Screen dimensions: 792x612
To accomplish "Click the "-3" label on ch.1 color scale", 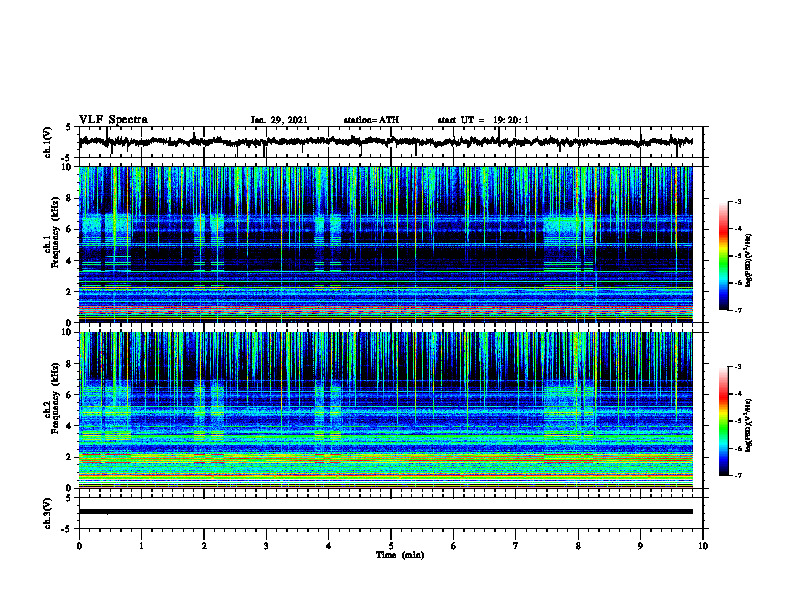I will click(x=737, y=201).
